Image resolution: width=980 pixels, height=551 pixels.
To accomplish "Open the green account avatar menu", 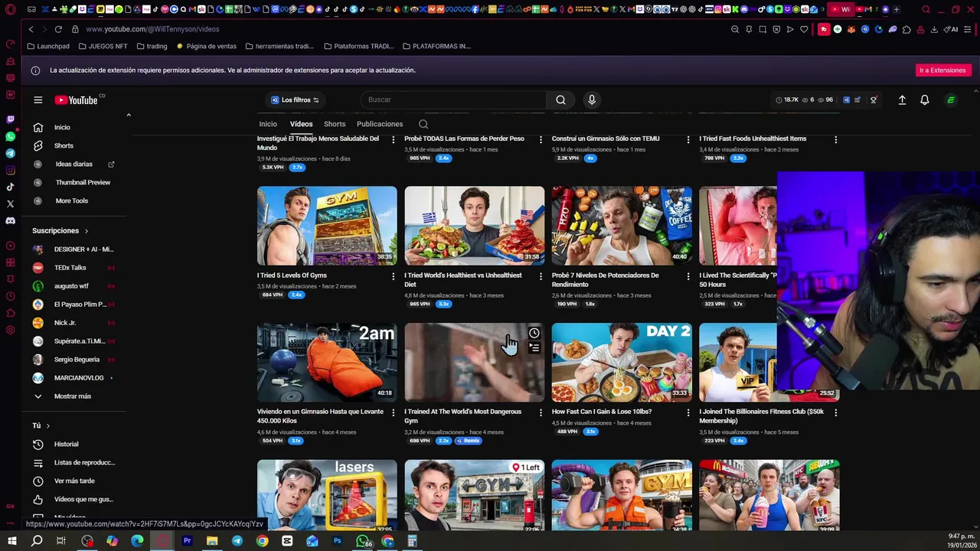I will click(951, 99).
